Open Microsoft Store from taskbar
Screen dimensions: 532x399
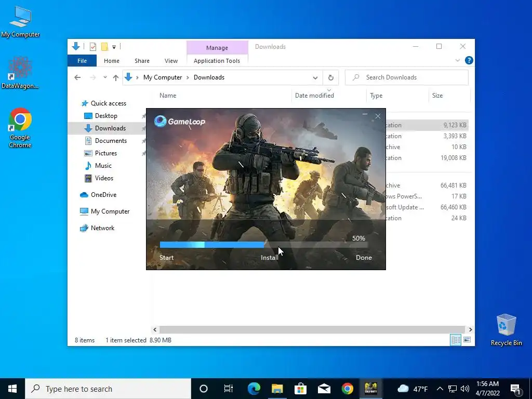pos(300,389)
